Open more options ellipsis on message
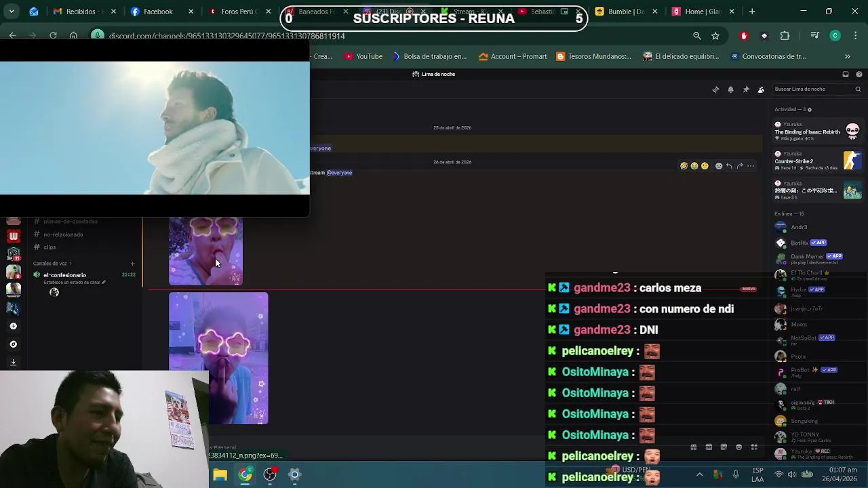This screenshot has width=868, height=488. click(750, 166)
